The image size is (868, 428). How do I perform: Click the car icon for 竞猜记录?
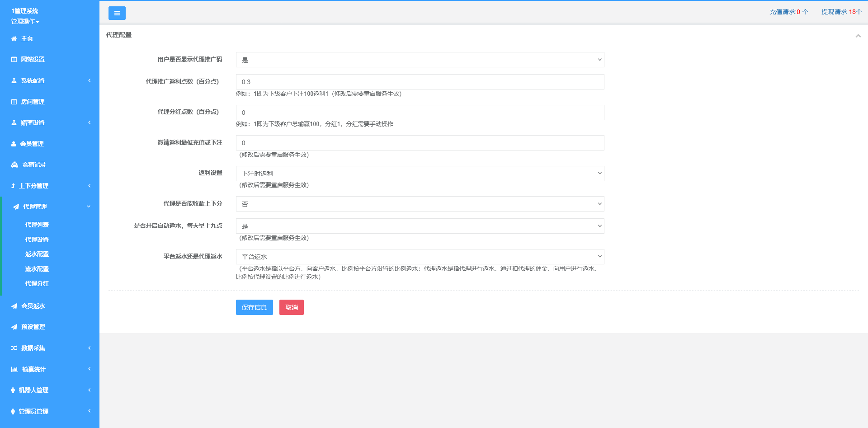(x=14, y=165)
